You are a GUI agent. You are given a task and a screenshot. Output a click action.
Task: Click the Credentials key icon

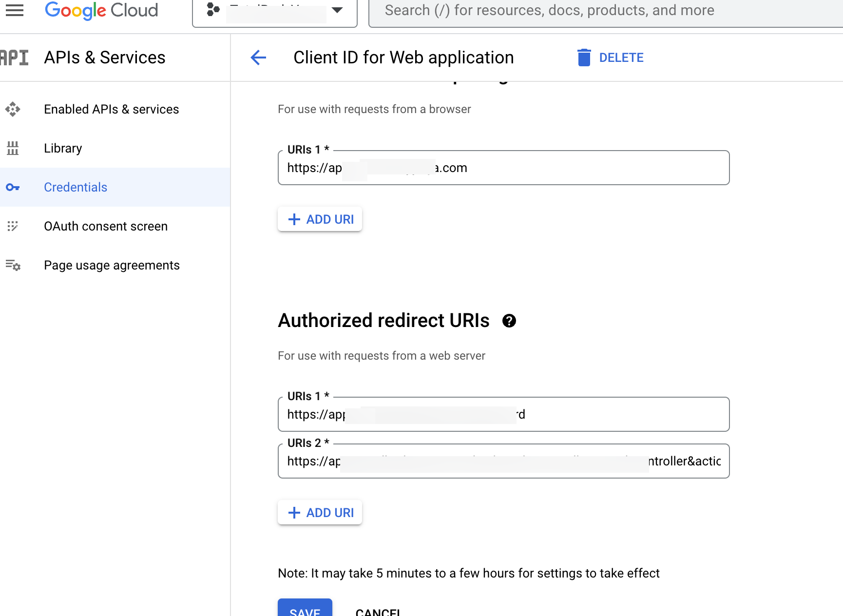pos(13,187)
